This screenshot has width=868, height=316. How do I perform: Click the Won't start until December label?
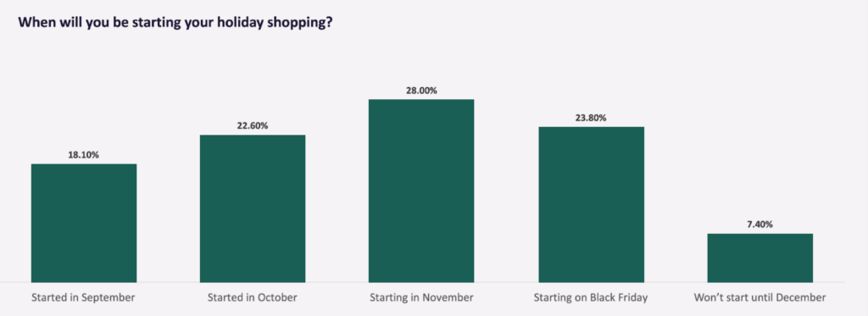(x=759, y=297)
